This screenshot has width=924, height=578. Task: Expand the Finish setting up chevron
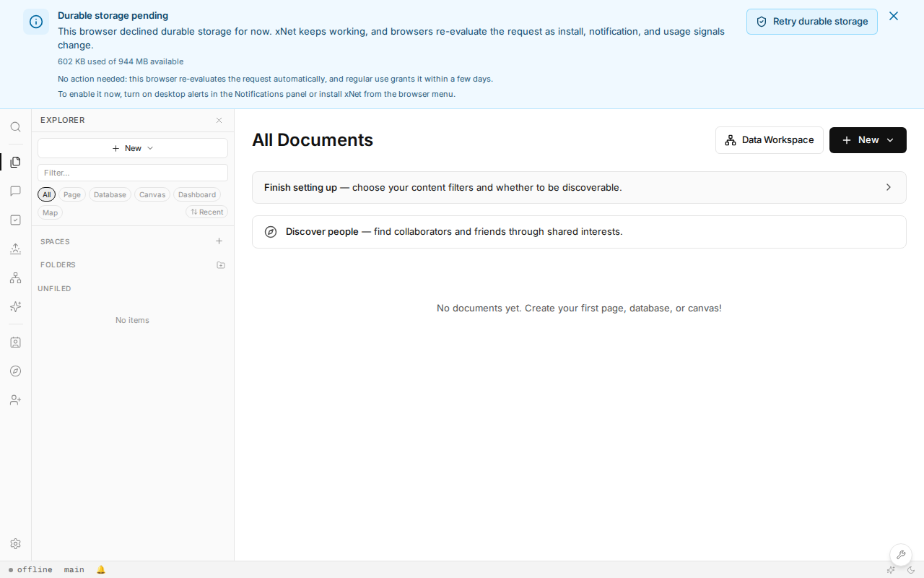[x=889, y=187]
